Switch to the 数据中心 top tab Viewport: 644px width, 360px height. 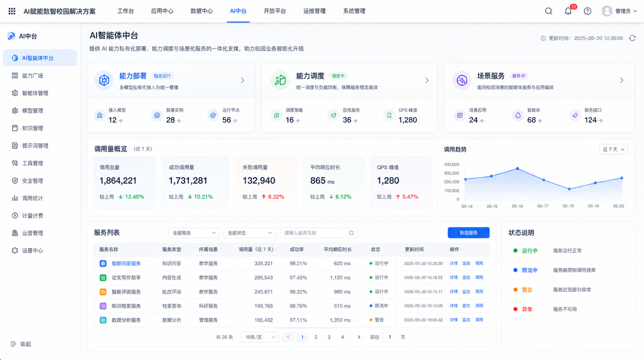coord(202,11)
